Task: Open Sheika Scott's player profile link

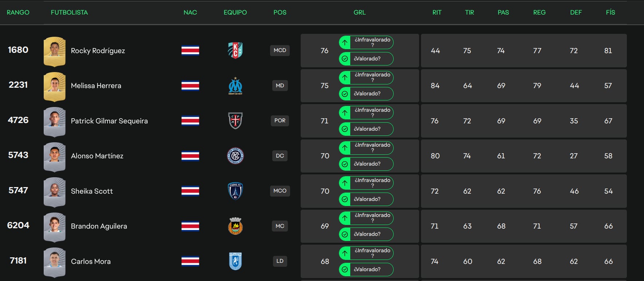Action: click(x=92, y=191)
